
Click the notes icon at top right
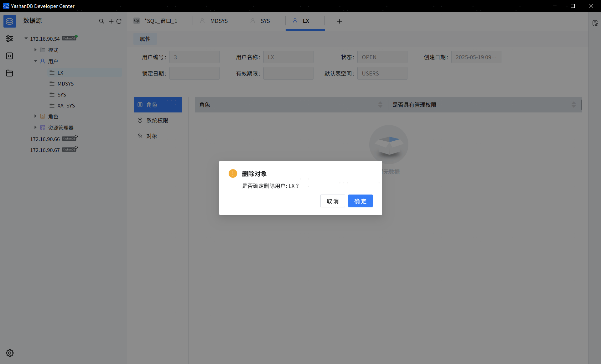pos(595,23)
